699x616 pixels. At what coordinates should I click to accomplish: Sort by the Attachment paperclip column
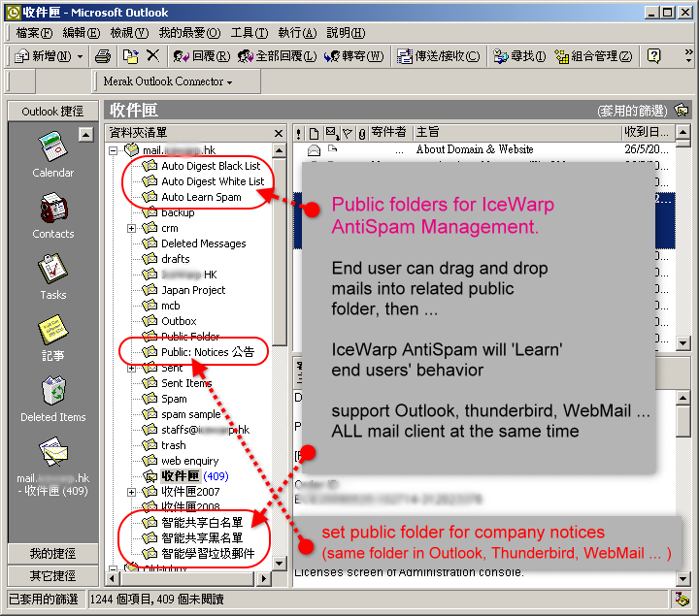click(362, 133)
